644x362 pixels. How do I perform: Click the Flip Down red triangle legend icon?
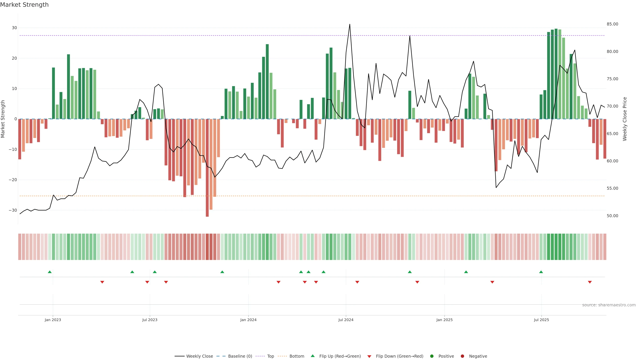click(369, 356)
